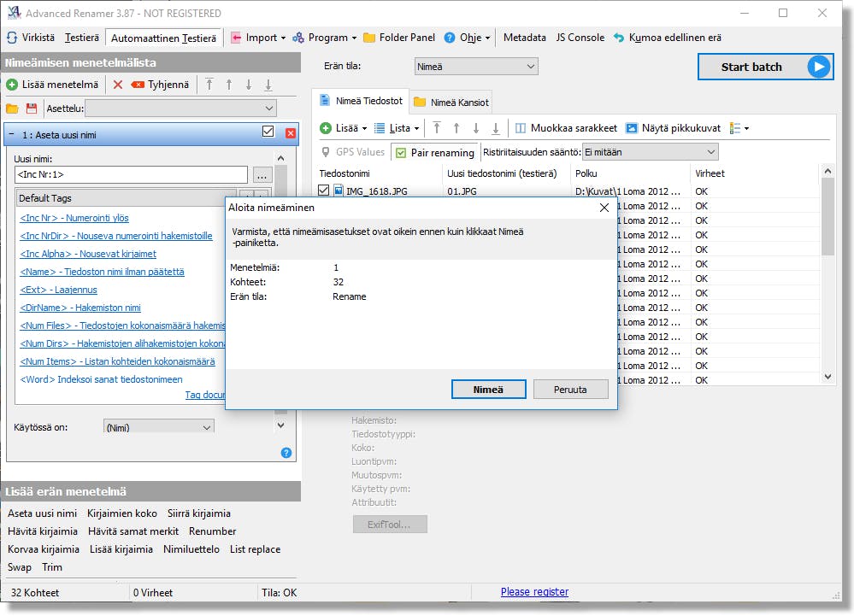This screenshot has height=616, width=854.
Task: Click Muokkaa sarakkeet columns icon
Action: pyautogui.click(x=521, y=128)
